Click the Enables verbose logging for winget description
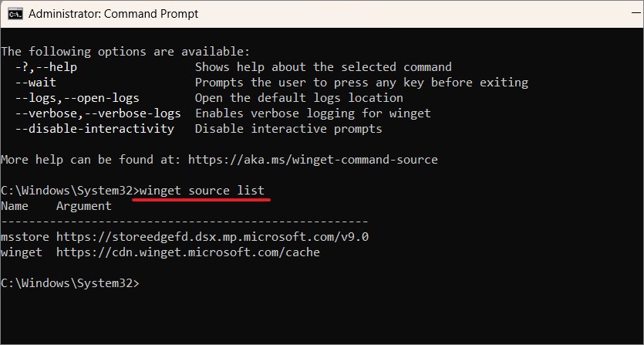 [312, 113]
